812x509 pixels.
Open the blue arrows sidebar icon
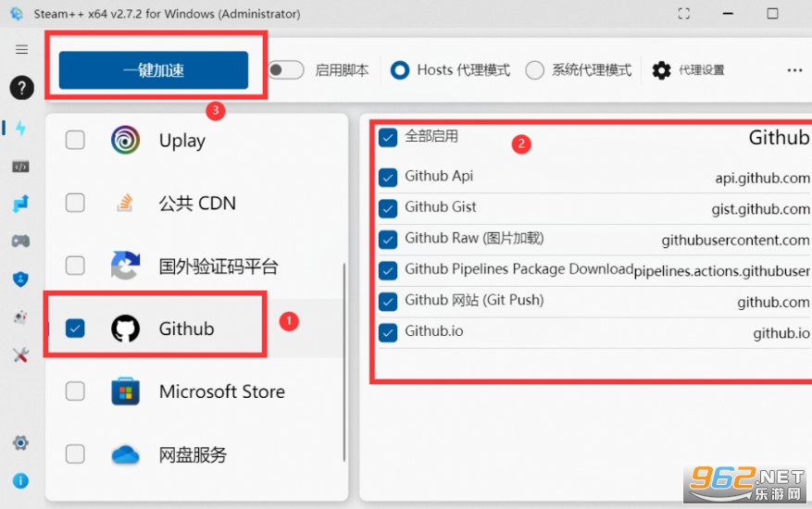[20, 204]
